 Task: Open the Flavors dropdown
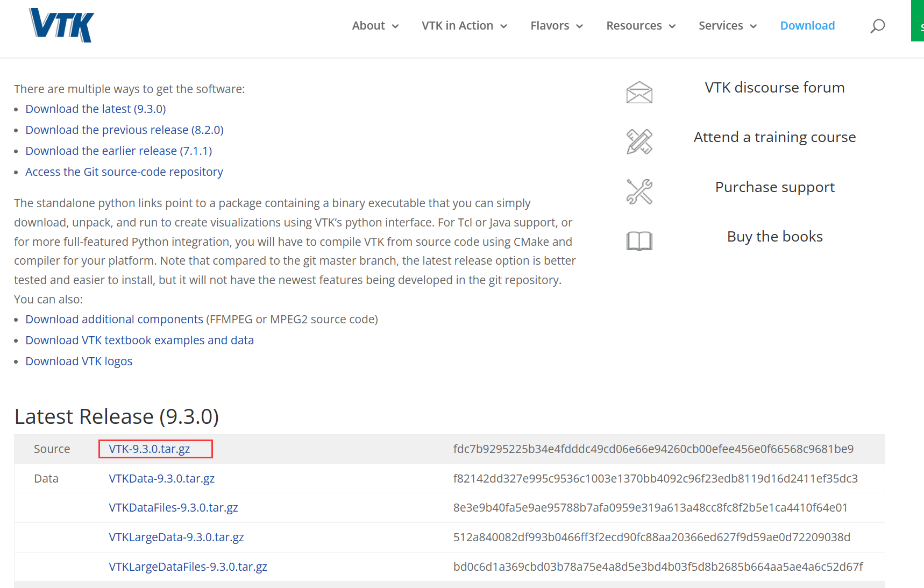click(556, 26)
